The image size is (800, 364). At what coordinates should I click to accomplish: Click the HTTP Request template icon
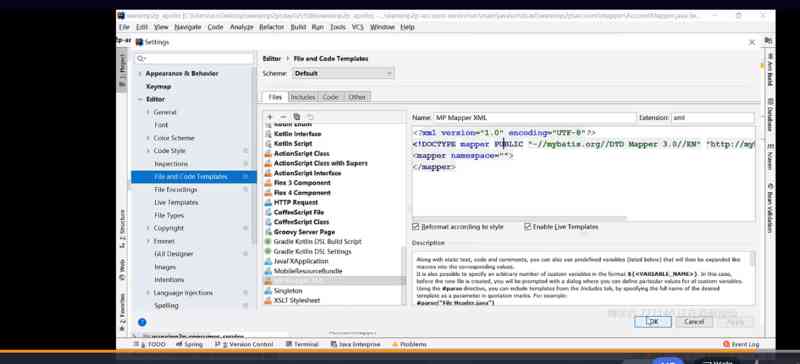[x=268, y=202]
